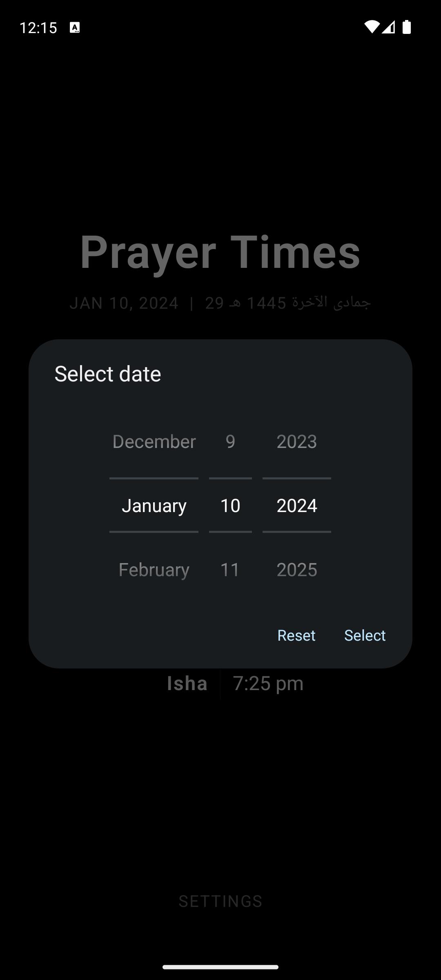Tap the selected day 10 field
The image size is (441, 980).
tap(230, 506)
